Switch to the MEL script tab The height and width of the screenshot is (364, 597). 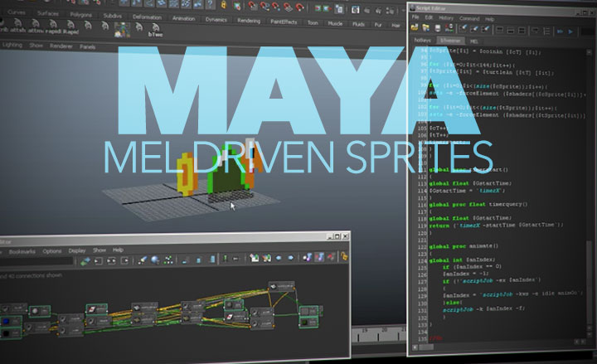[474, 41]
